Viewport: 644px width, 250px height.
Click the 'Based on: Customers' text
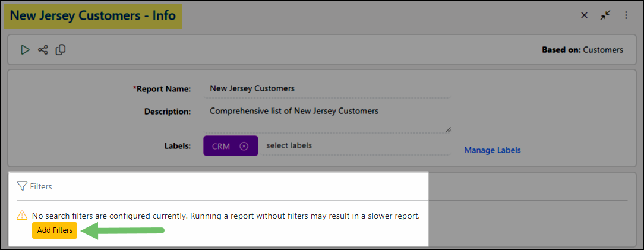tap(582, 50)
